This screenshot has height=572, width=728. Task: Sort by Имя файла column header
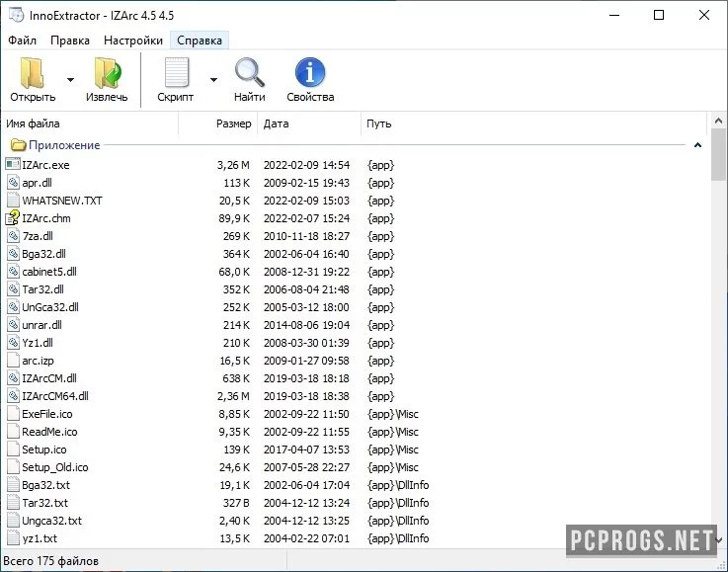90,123
